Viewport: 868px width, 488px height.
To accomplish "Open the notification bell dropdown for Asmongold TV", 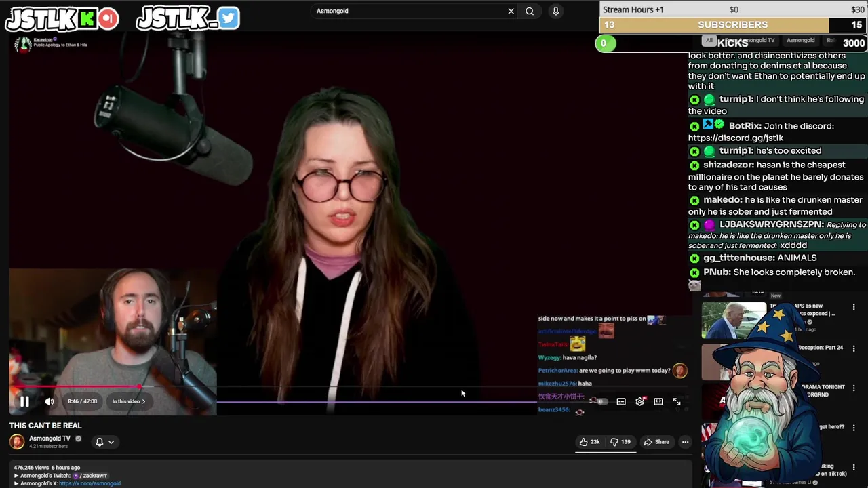I will [104, 442].
